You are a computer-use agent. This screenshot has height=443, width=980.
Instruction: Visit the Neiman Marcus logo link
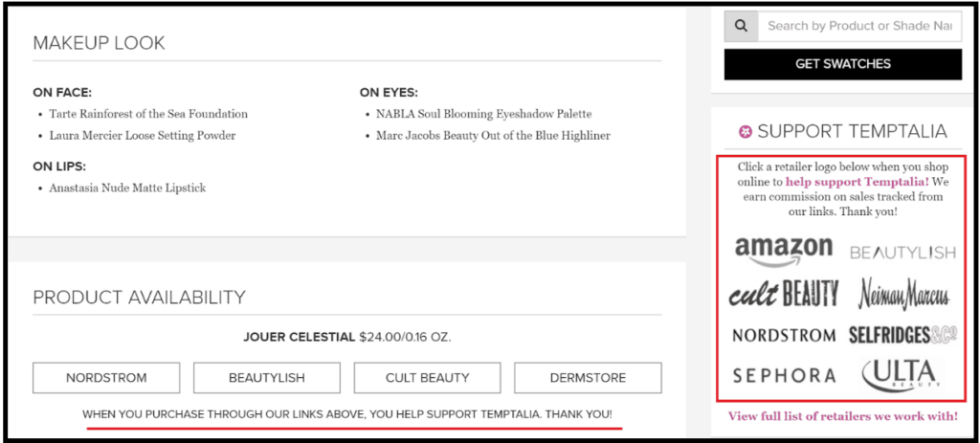903,294
